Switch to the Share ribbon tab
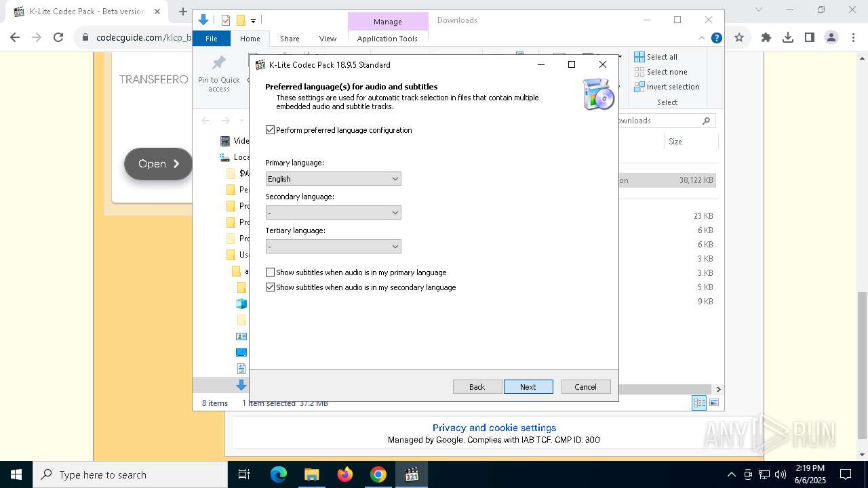This screenshot has width=868, height=488. coord(290,39)
